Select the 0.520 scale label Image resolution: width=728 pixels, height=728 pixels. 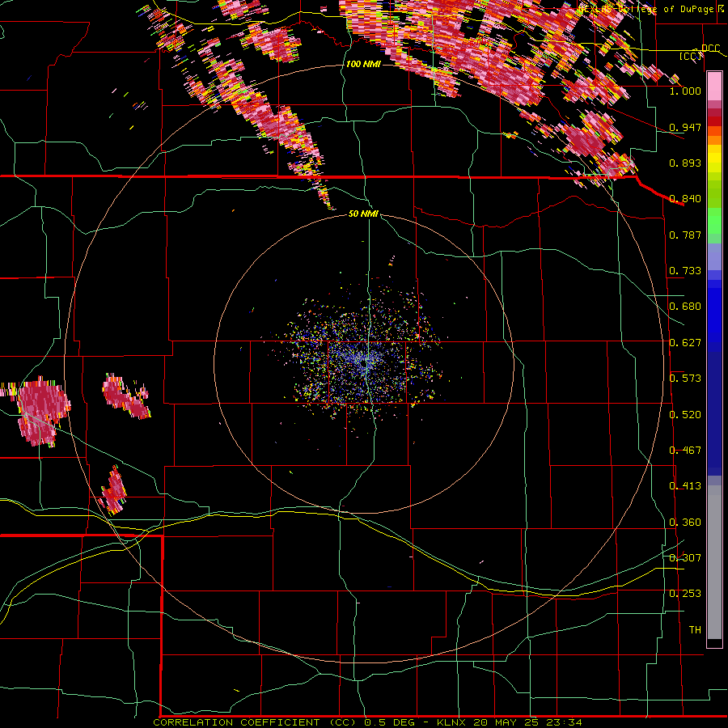click(x=685, y=415)
